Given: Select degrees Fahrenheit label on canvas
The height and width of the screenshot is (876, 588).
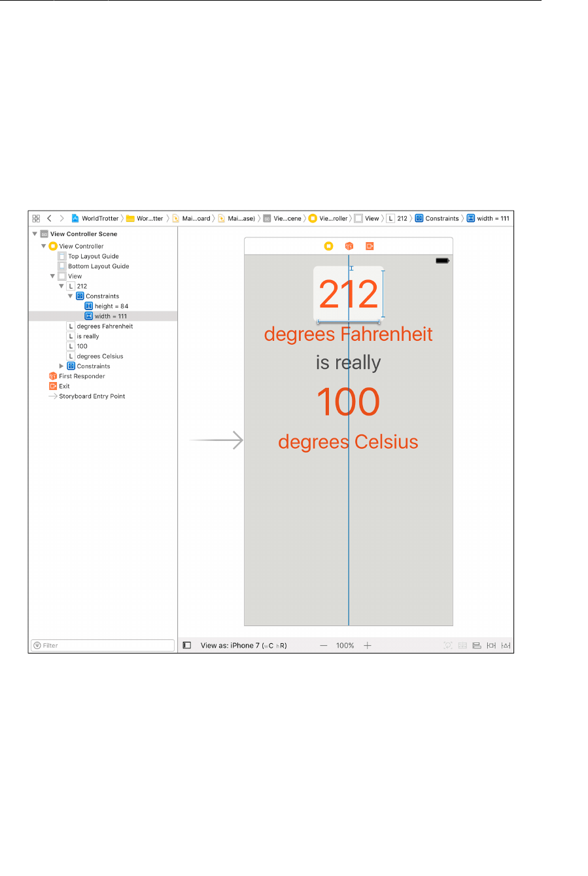Looking at the screenshot, I should (349, 334).
